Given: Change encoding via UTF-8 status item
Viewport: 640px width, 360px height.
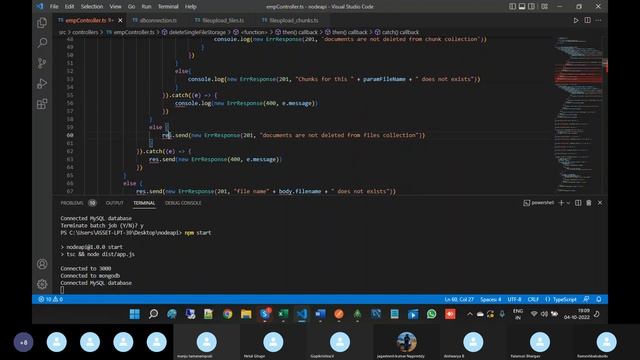Looking at the screenshot, I should coord(514,299).
